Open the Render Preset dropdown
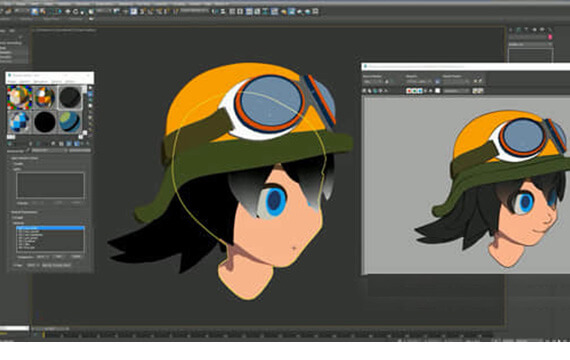 (456, 81)
